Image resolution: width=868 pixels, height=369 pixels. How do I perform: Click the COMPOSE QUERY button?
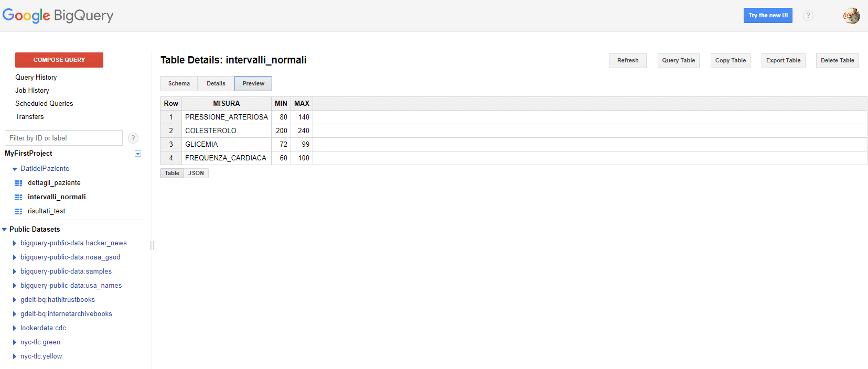59,60
